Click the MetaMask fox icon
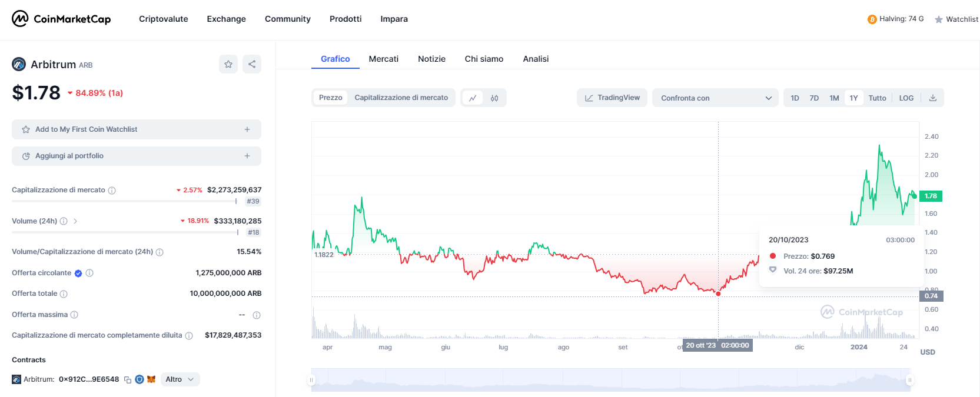Image resolution: width=980 pixels, height=397 pixels. tap(151, 379)
